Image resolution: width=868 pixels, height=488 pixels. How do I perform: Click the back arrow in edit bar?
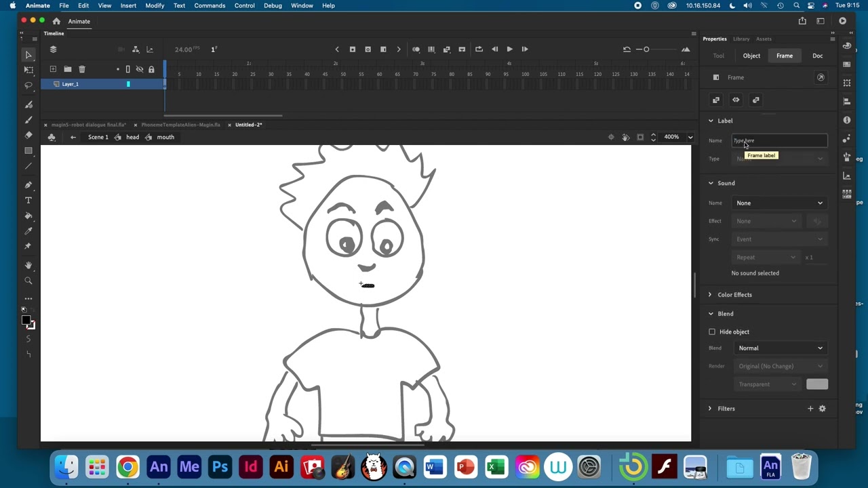pyautogui.click(x=73, y=137)
